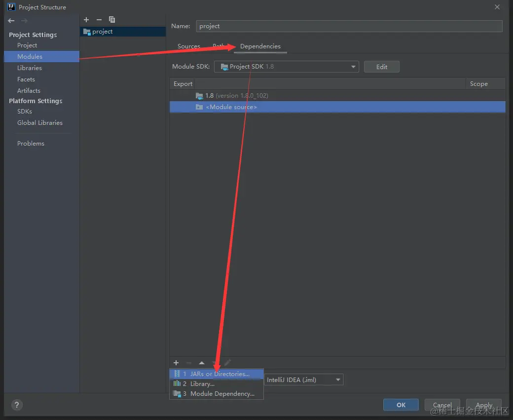The width and height of the screenshot is (513, 420).
Task: Open SDKs under Platform Settings
Action: point(25,112)
